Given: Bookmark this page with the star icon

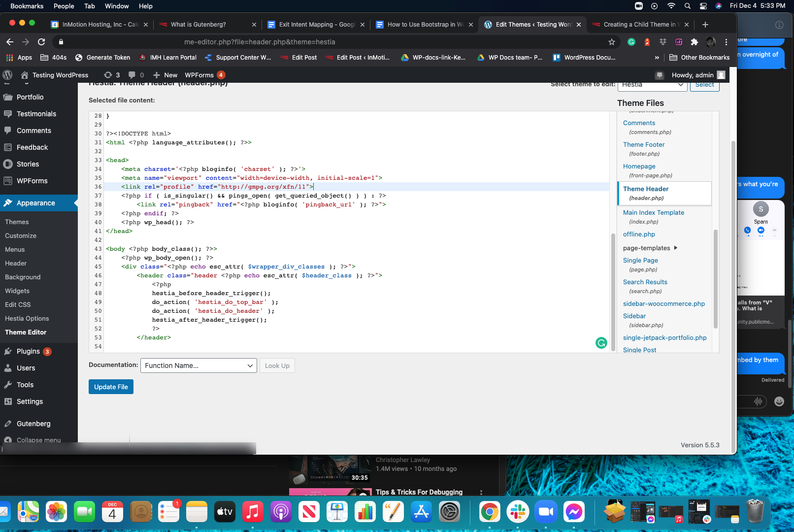Looking at the screenshot, I should (x=612, y=42).
